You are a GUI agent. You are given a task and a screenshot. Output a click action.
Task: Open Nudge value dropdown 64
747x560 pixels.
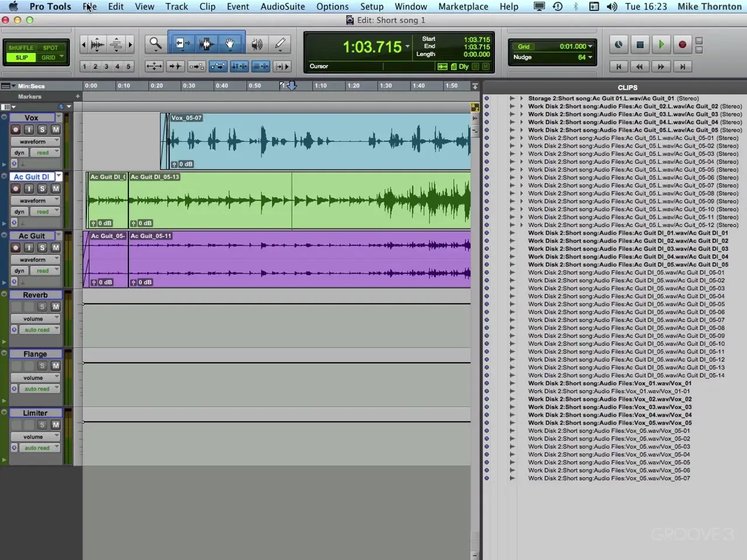point(591,57)
